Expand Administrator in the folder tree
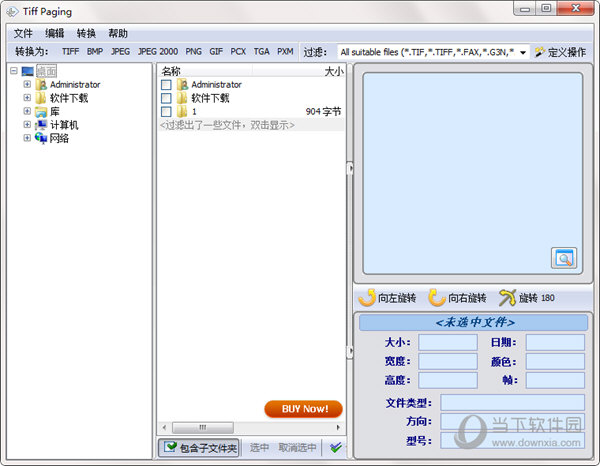Image resolution: width=600 pixels, height=466 pixels. (27, 84)
